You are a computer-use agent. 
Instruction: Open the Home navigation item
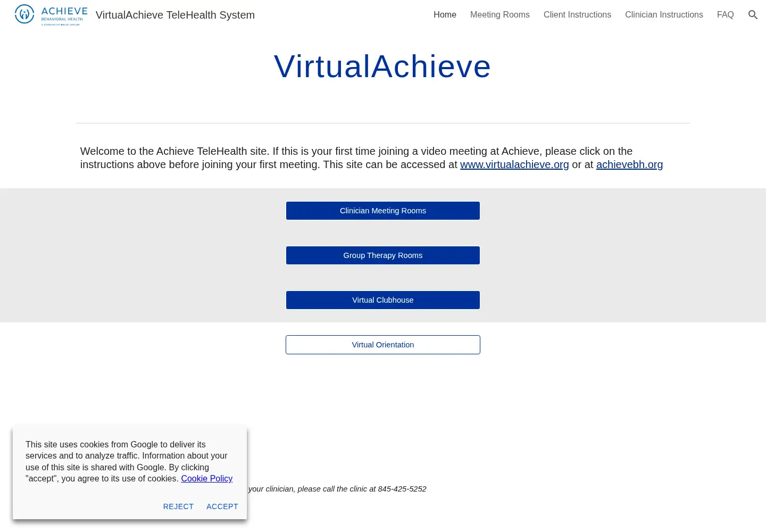coord(445,15)
